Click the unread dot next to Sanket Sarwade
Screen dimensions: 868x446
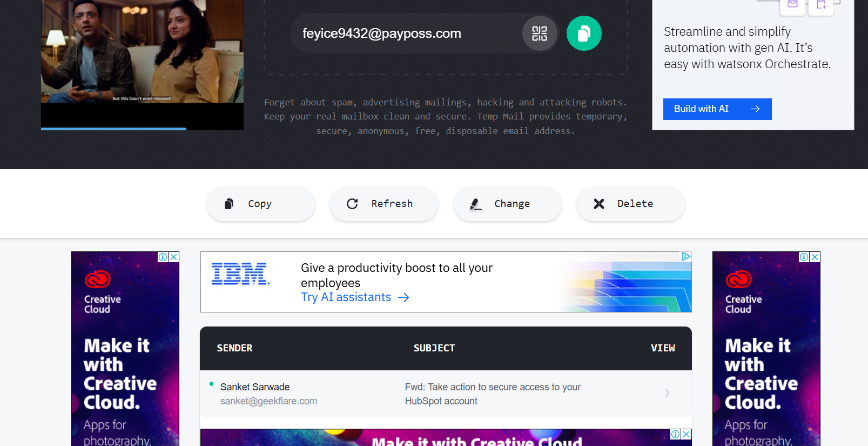pyautogui.click(x=211, y=384)
